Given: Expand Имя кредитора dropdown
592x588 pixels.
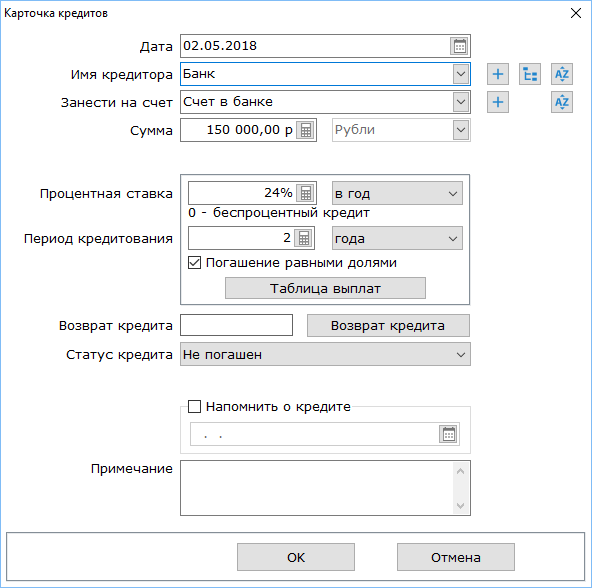Looking at the screenshot, I should pos(461,74).
